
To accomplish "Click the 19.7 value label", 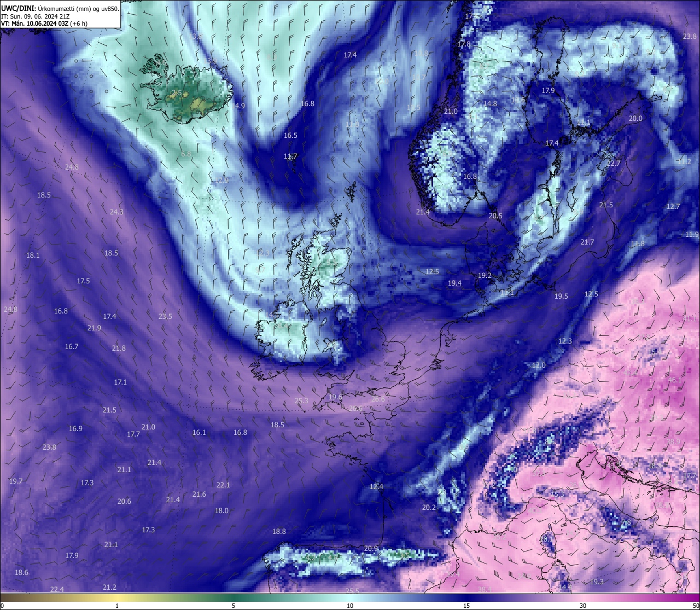I will click(16, 481).
